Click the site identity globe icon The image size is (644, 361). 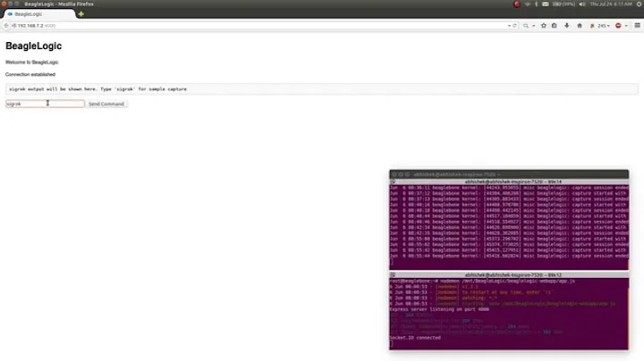point(14,25)
